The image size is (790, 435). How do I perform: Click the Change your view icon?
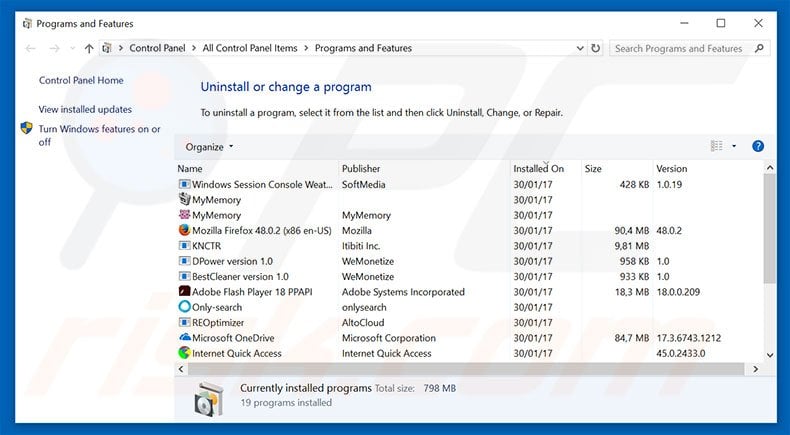[x=716, y=146]
